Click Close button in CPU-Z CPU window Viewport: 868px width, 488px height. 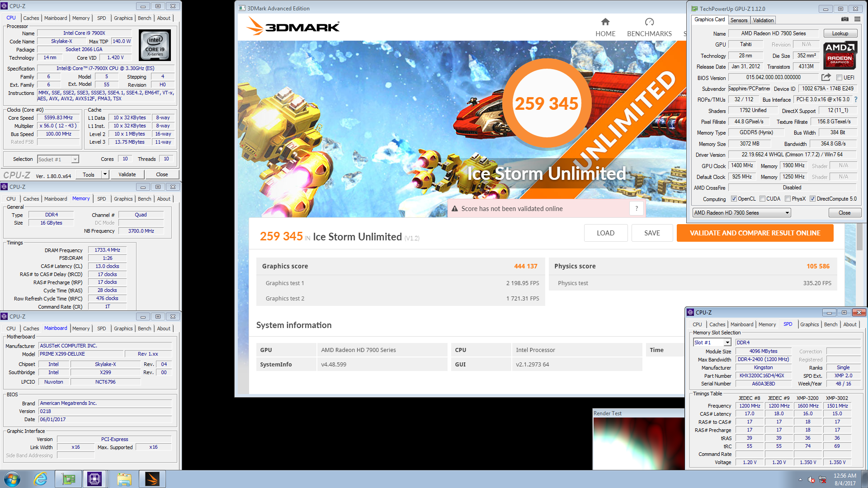162,174
